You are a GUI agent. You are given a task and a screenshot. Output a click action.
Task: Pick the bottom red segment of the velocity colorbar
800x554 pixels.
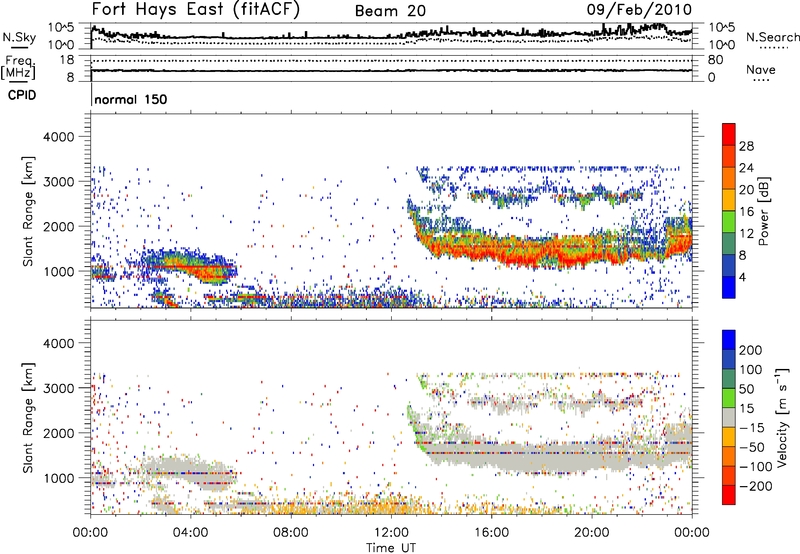[x=729, y=495]
